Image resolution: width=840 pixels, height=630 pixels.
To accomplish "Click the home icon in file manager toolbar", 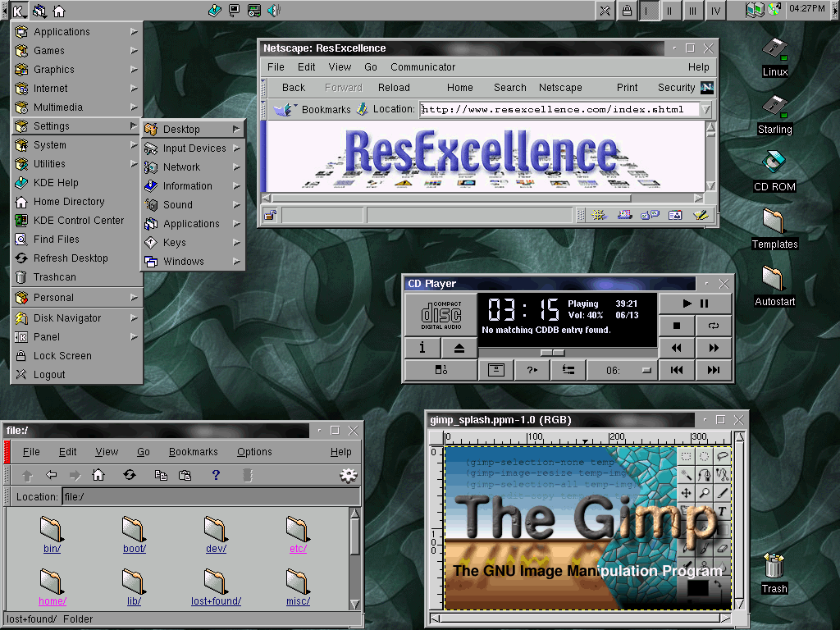I will pos(98,475).
